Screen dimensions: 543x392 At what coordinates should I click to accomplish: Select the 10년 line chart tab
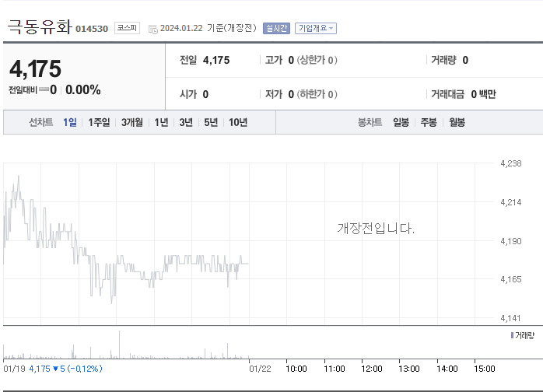click(238, 122)
